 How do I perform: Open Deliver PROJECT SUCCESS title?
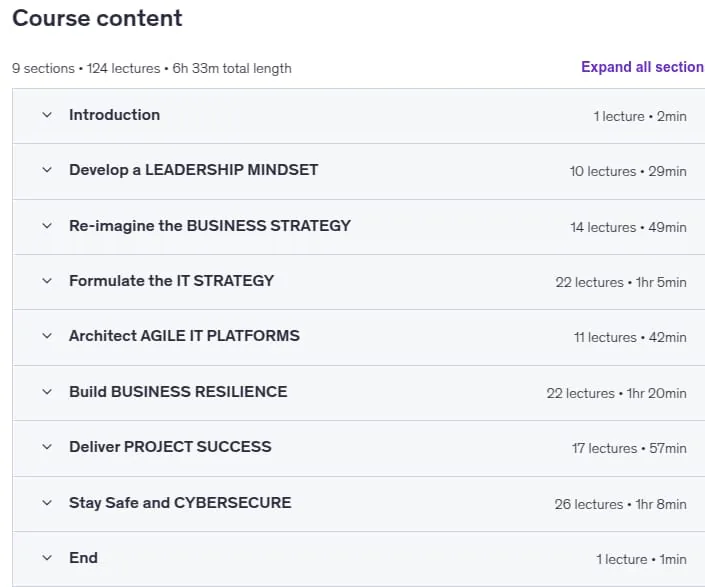point(170,447)
